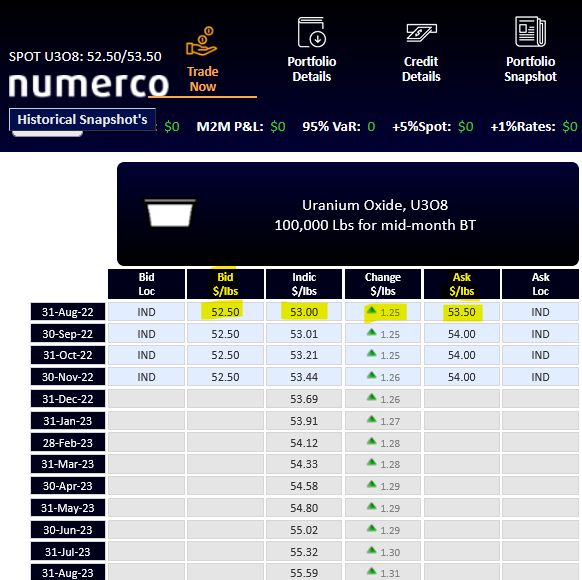Open the Portfolio Details tab label
Image resolution: width=582 pixels, height=580 pixels.
312,69
